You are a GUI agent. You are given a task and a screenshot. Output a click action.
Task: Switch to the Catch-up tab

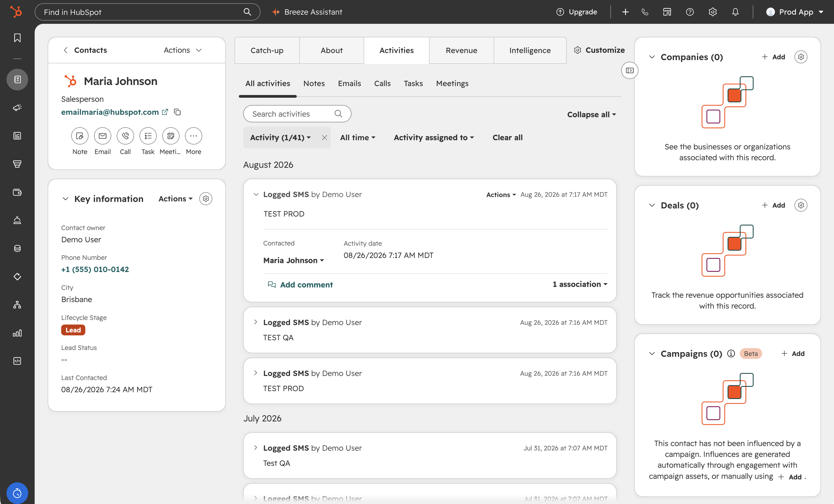(x=267, y=50)
